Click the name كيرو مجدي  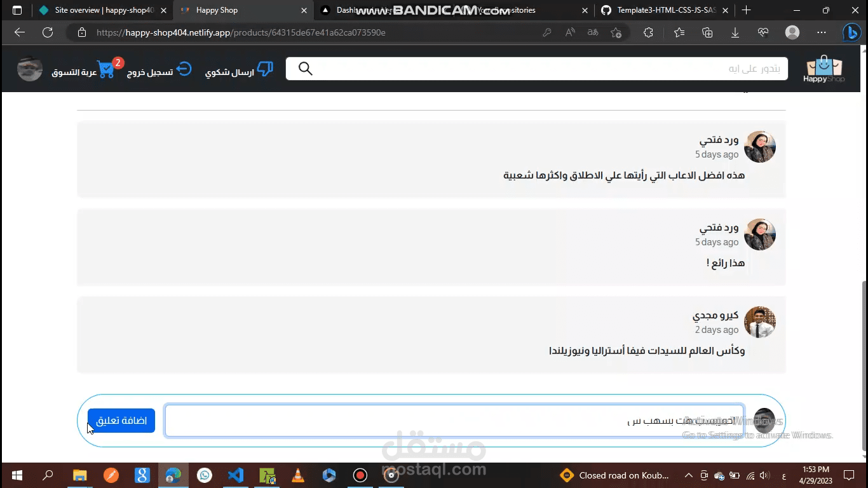click(715, 315)
